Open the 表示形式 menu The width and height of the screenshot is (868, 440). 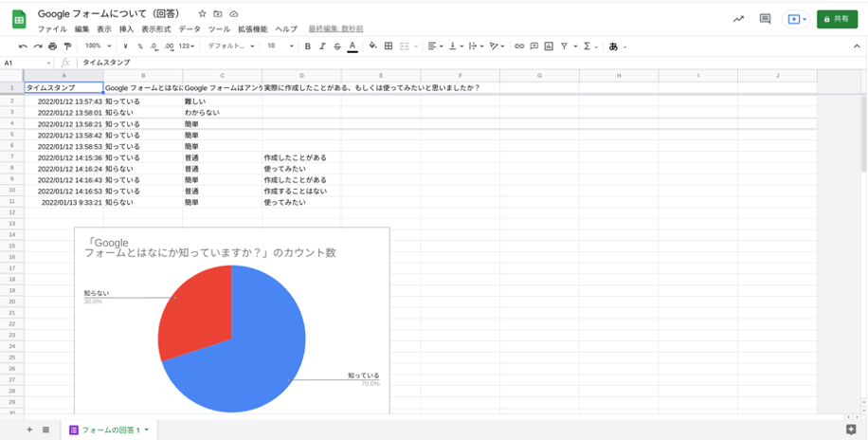coord(156,29)
